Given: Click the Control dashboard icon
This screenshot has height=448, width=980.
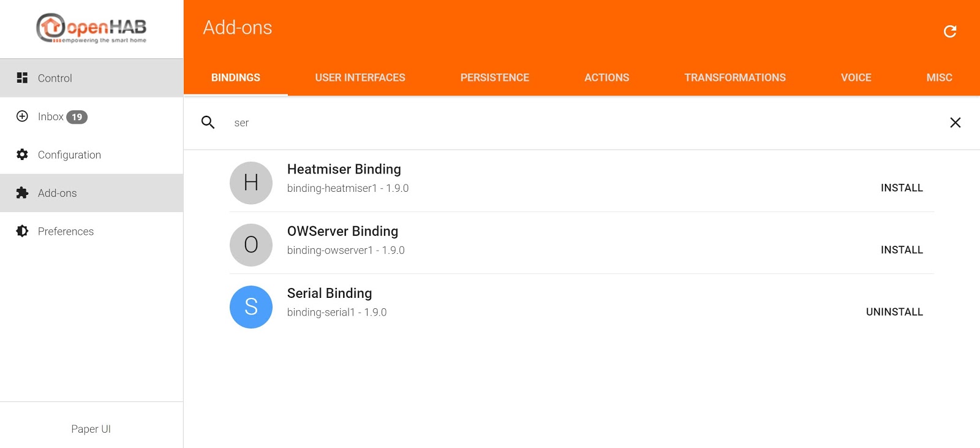Looking at the screenshot, I should (x=22, y=78).
